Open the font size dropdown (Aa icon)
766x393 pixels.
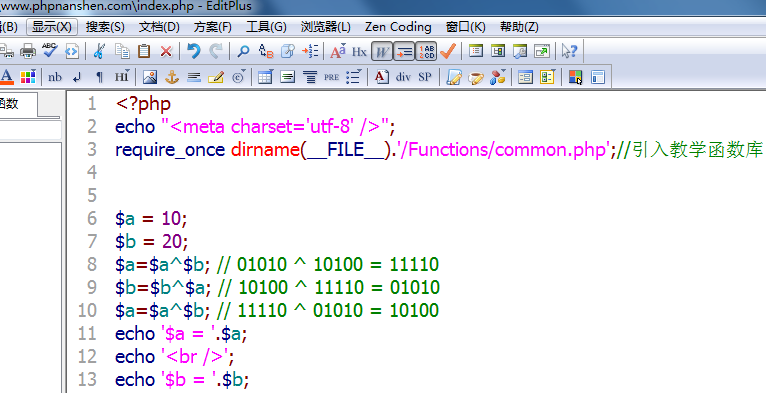click(x=338, y=51)
